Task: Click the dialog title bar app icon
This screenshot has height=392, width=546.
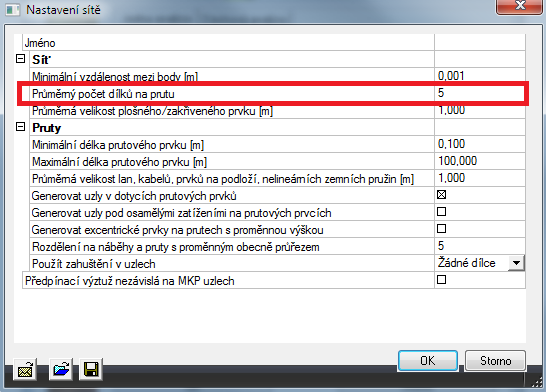Action: [13, 9]
